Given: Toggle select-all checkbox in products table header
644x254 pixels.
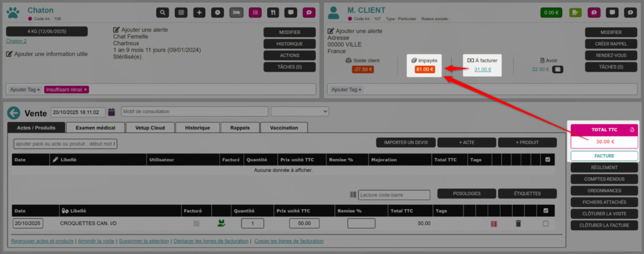Looking at the screenshot, I should click(x=545, y=211).
